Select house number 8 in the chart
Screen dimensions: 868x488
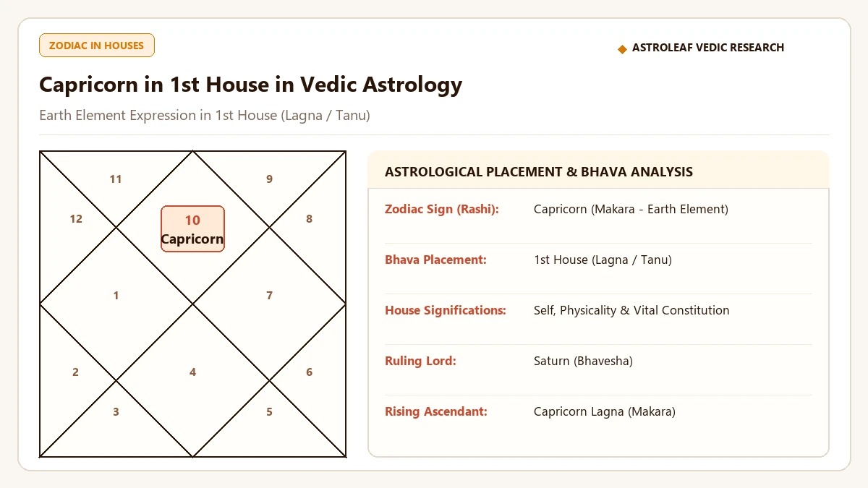click(309, 219)
